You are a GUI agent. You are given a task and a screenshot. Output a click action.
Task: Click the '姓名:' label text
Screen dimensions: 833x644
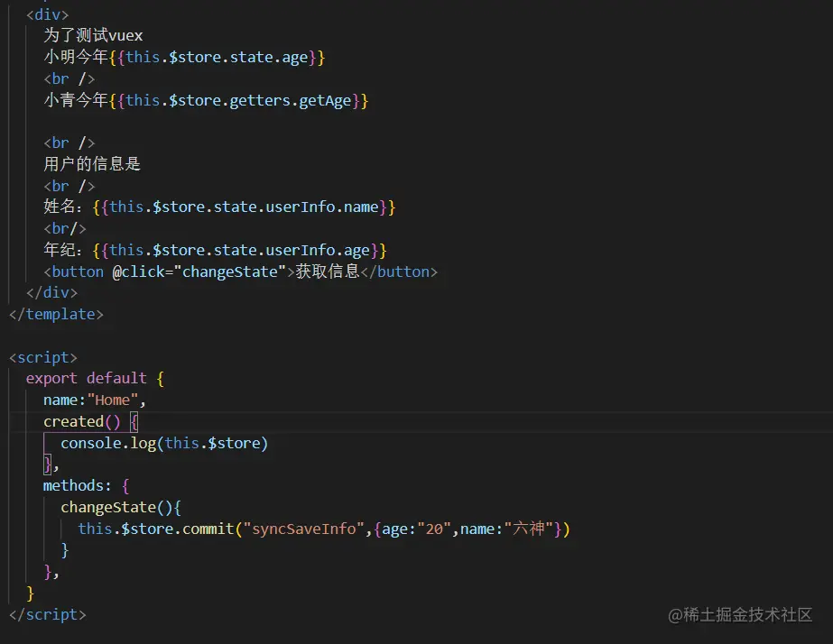point(62,207)
